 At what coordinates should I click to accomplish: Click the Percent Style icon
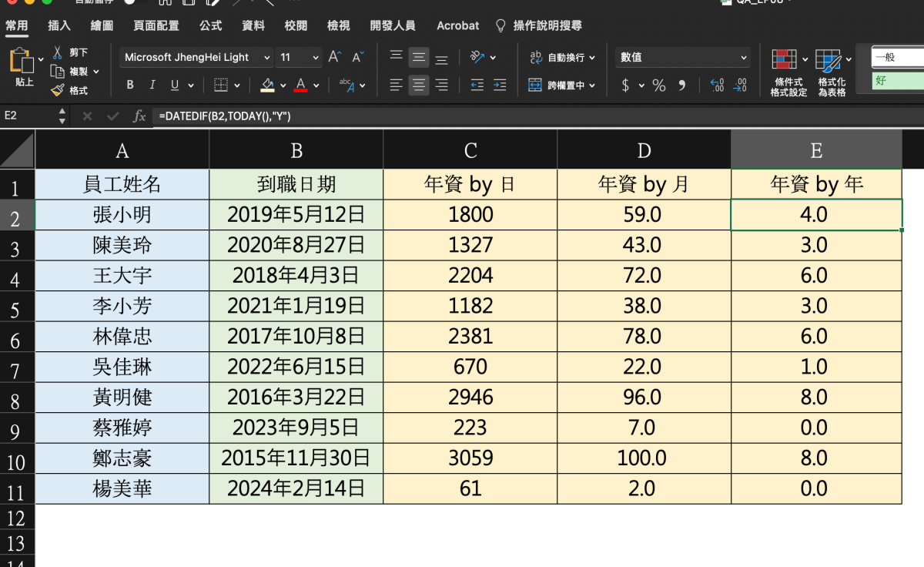coord(659,86)
